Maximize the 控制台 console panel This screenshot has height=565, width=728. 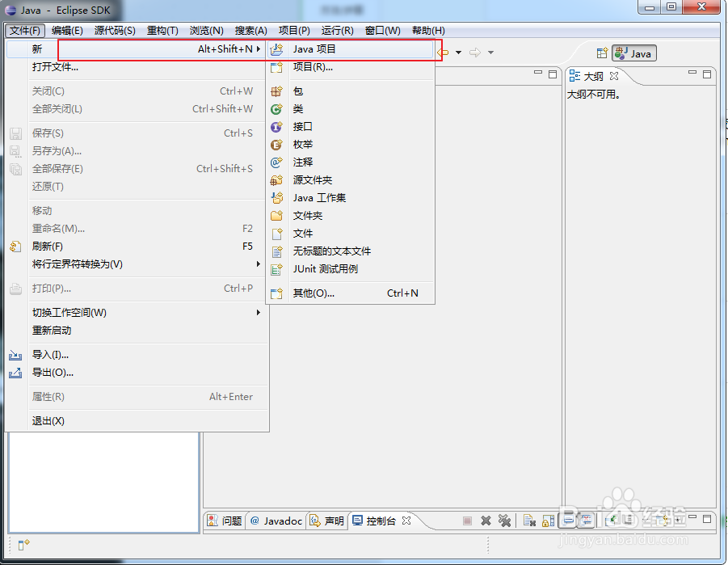pyautogui.click(x=707, y=518)
